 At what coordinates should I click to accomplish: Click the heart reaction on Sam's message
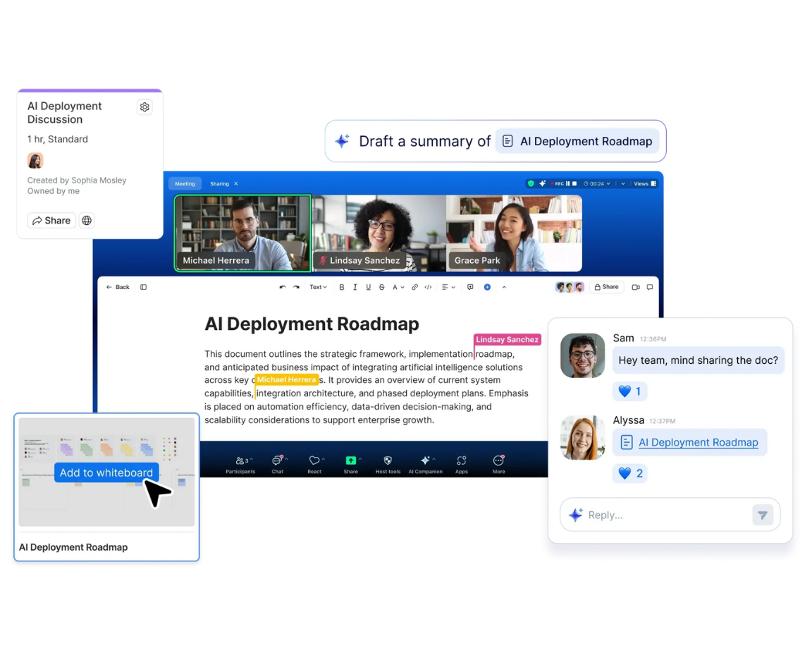click(x=630, y=391)
